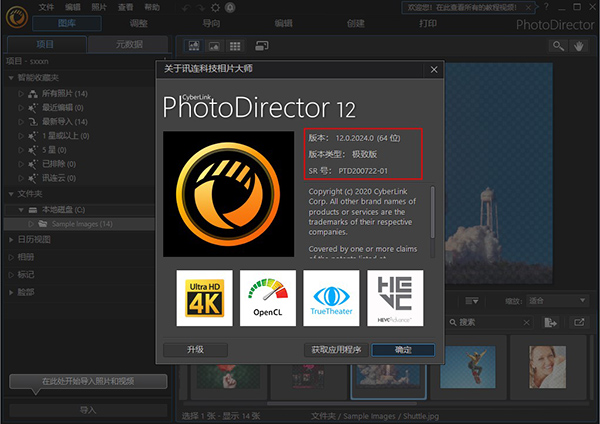
Task: Click the OpenCL badge icon
Action: (x=268, y=298)
